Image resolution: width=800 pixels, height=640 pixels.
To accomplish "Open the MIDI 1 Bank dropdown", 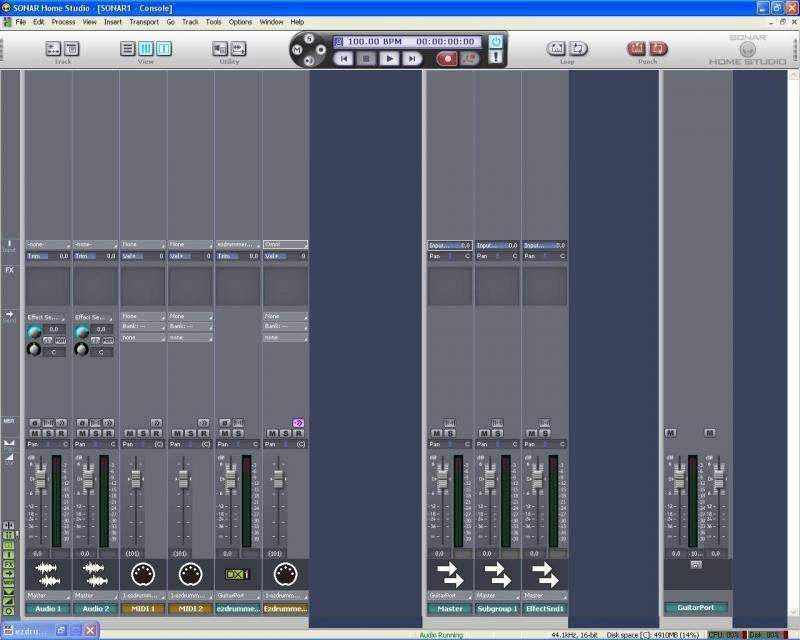I will click(143, 327).
